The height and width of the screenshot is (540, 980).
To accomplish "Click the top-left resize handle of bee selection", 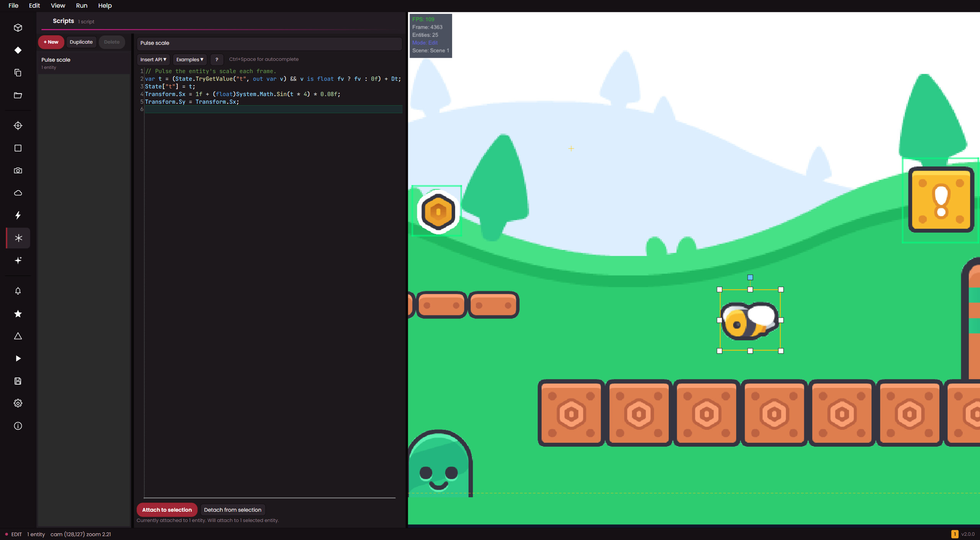I will [x=719, y=290].
